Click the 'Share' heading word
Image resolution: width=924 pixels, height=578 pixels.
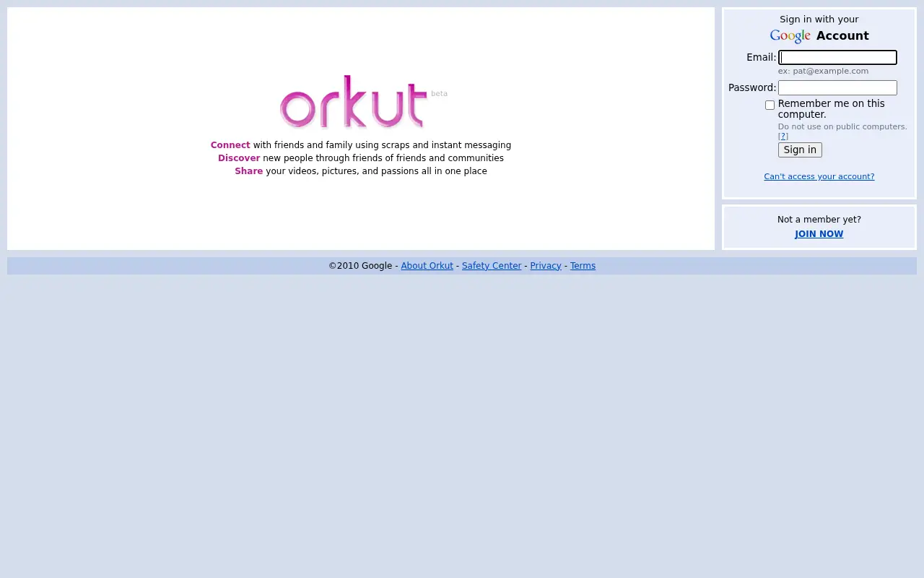[x=249, y=171]
